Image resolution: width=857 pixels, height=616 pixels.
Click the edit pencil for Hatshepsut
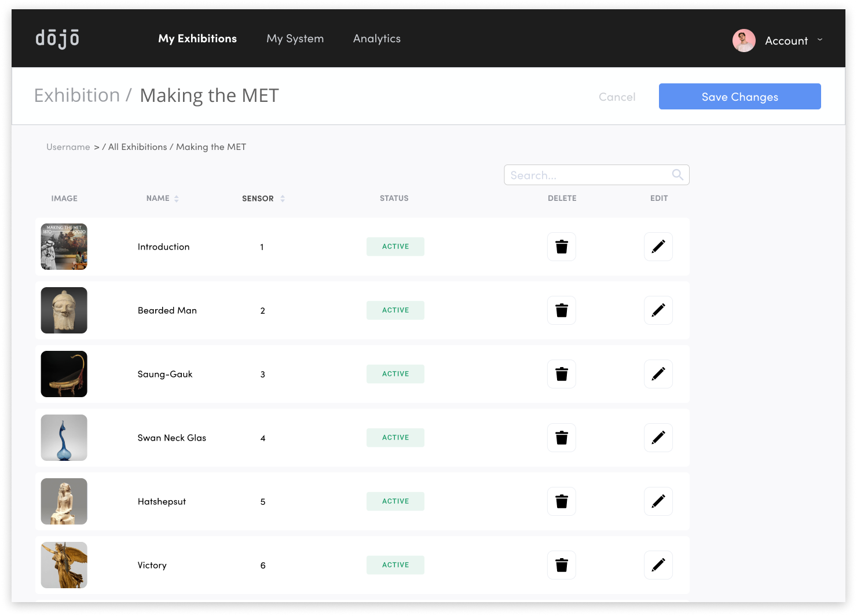pyautogui.click(x=658, y=501)
